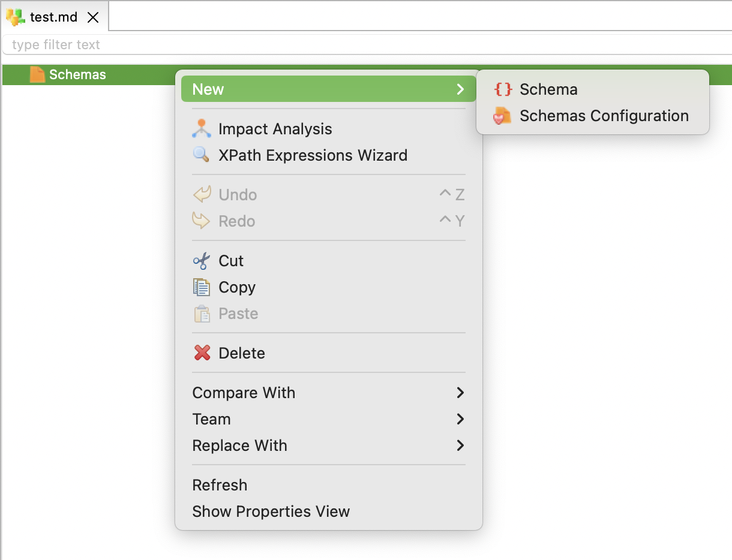Select the Impact Analysis icon

click(202, 128)
